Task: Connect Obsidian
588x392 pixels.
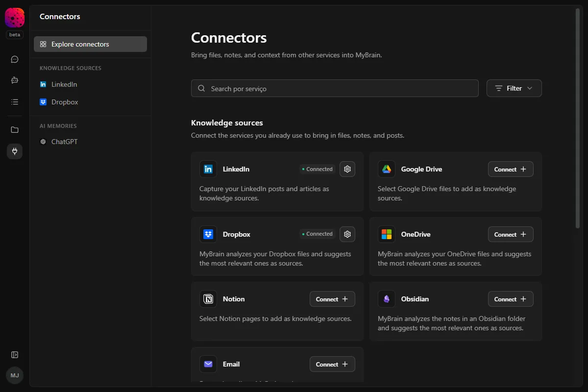Action: click(x=511, y=299)
